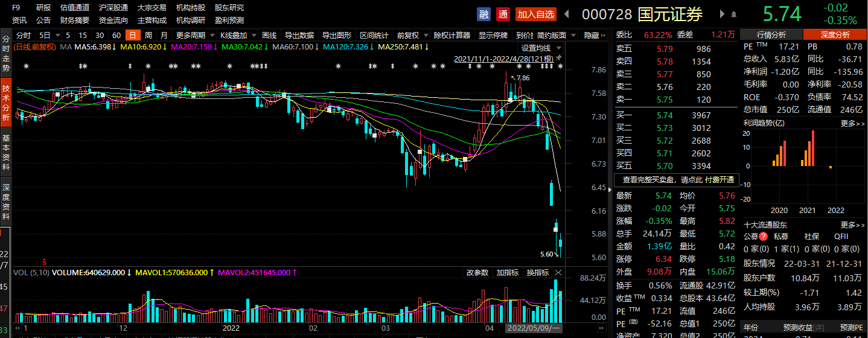The image size is (868, 338).
Task: Select the 周 weekly period
Action: click(148, 35)
